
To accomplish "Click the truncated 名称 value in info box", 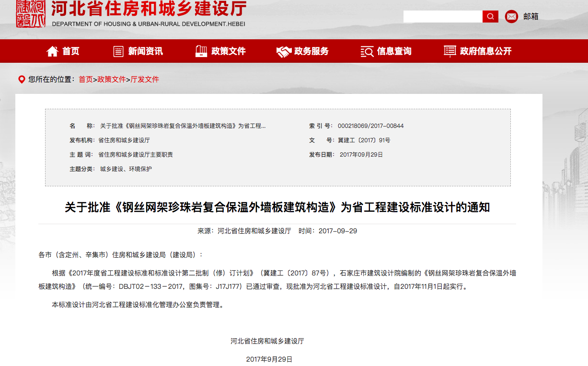I will pyautogui.click(x=183, y=126).
